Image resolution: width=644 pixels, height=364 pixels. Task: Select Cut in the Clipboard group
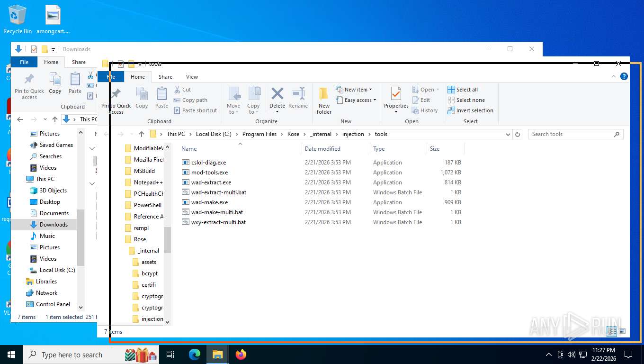click(x=182, y=90)
